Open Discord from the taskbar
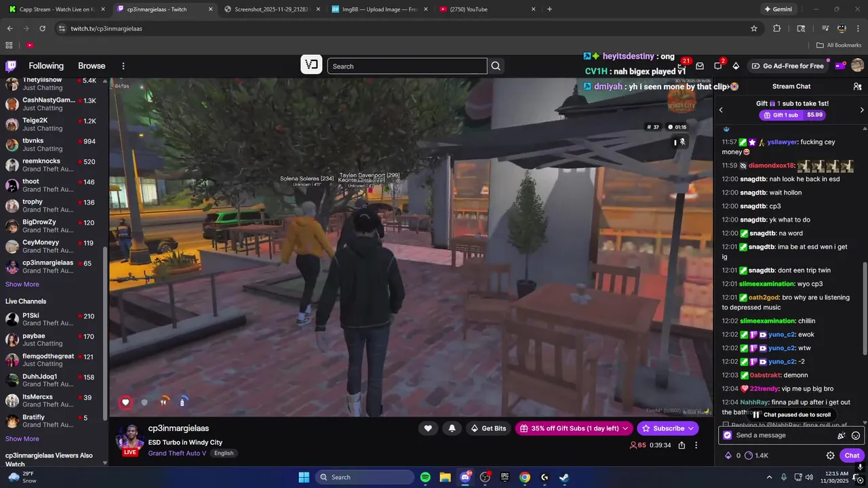Screen dimensions: 868x488 click(465, 477)
